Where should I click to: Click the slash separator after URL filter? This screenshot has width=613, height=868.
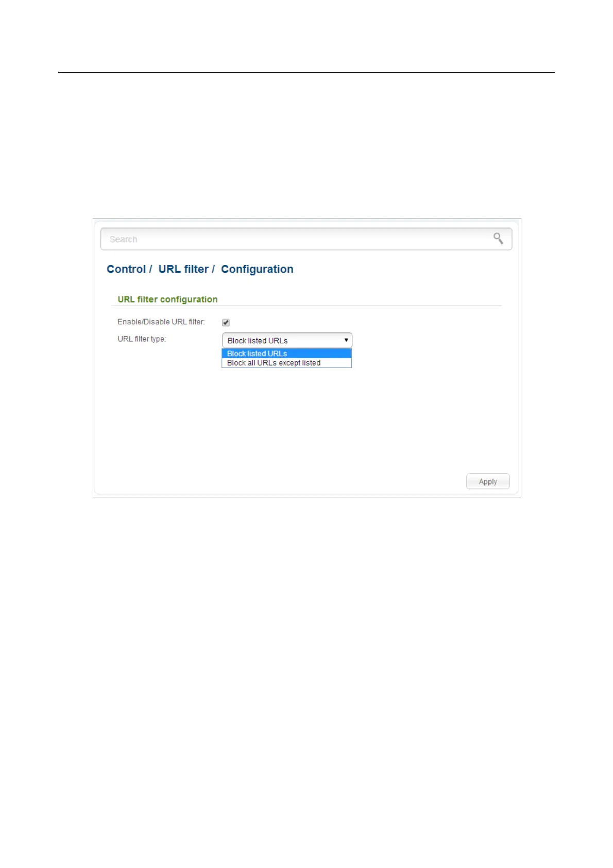(x=213, y=269)
